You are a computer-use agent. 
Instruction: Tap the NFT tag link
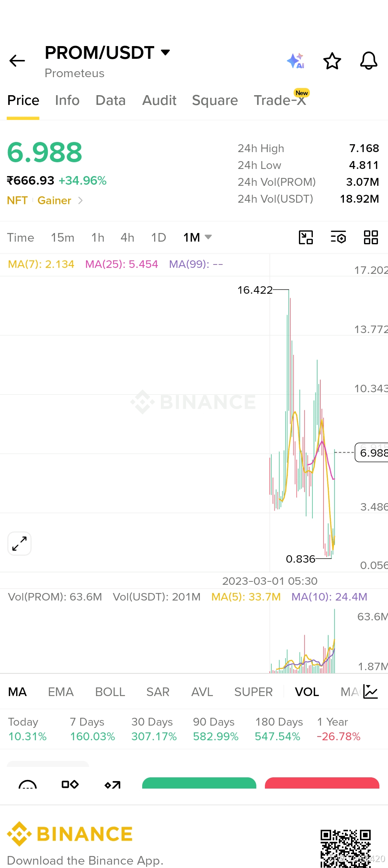[17, 201]
